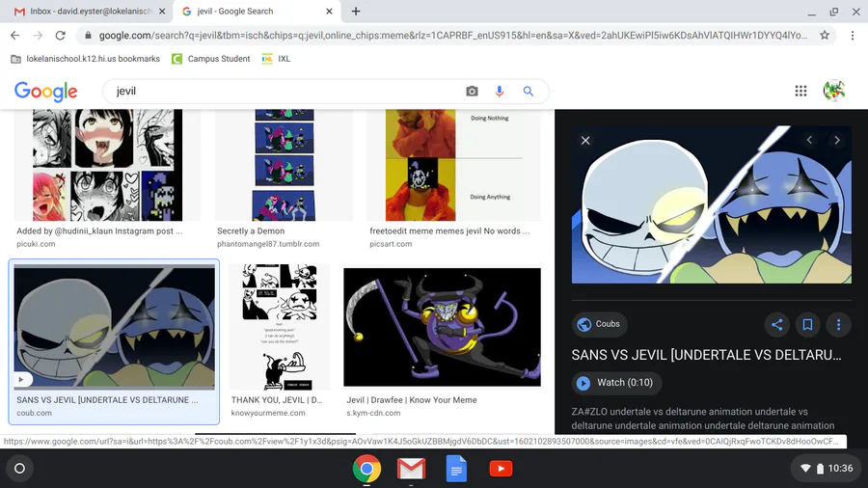Save the image to collections bookmark icon
This screenshot has height=488, width=868.
807,325
